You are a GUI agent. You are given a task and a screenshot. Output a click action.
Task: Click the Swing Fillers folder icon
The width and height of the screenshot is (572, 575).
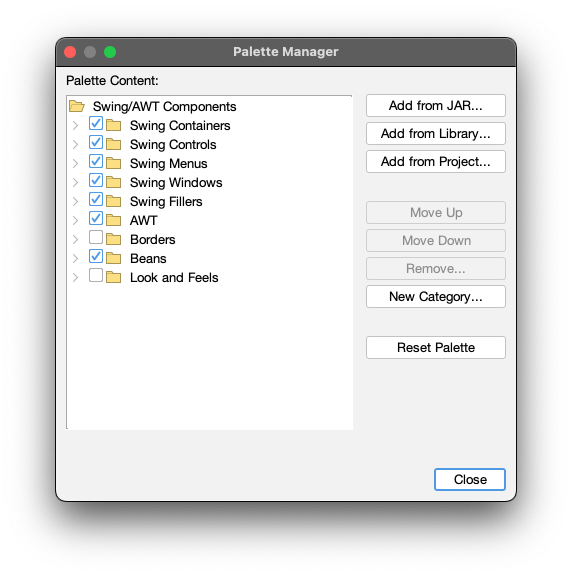[113, 201]
